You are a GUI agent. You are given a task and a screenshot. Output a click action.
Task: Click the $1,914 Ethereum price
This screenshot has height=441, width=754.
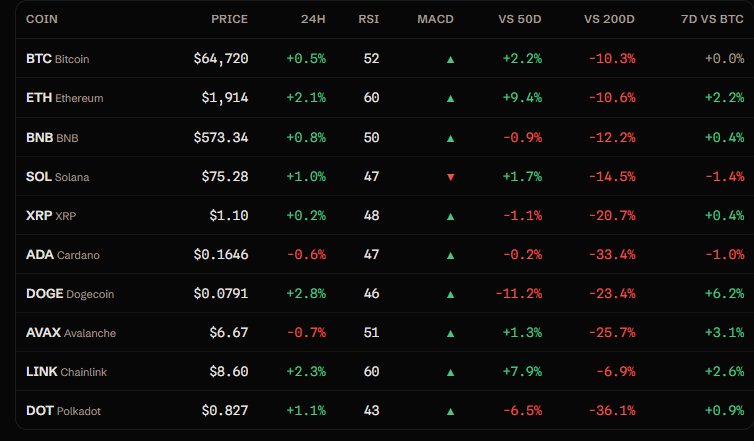[225, 98]
